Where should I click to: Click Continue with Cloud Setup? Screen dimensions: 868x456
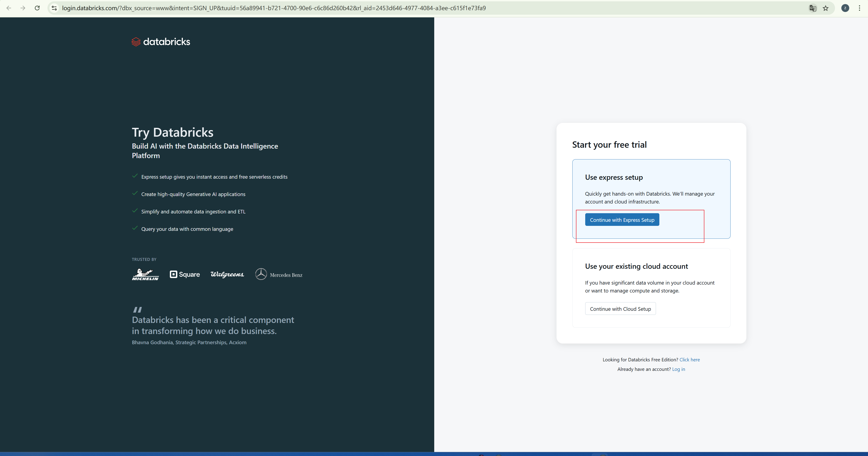[620, 309]
